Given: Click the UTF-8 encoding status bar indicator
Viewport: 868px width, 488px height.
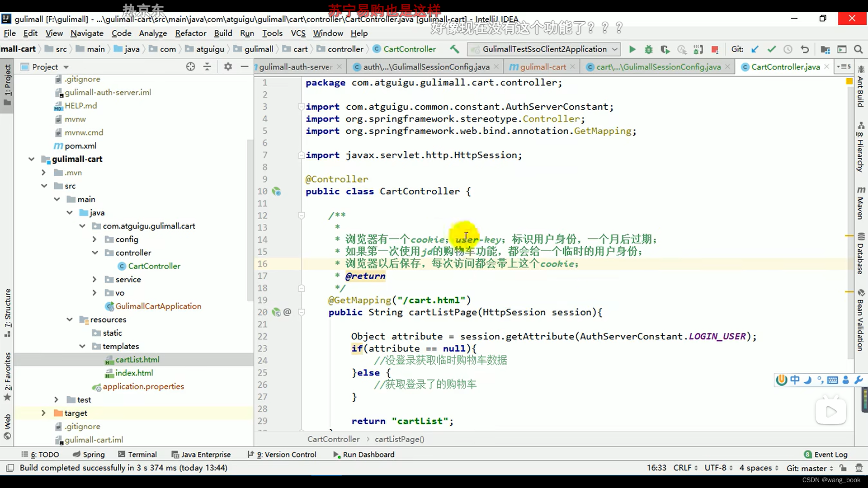Looking at the screenshot, I should 715,468.
